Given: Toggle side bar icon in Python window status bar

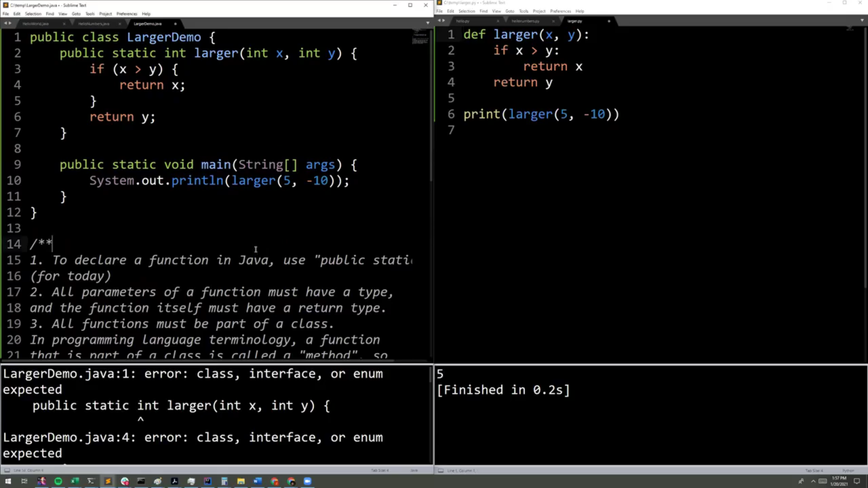Looking at the screenshot, I should [x=441, y=470].
